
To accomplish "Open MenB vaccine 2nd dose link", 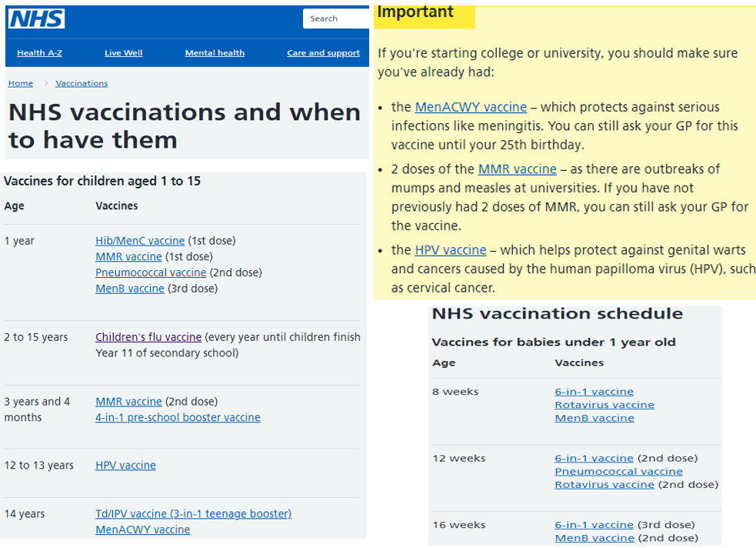I will (x=594, y=538).
